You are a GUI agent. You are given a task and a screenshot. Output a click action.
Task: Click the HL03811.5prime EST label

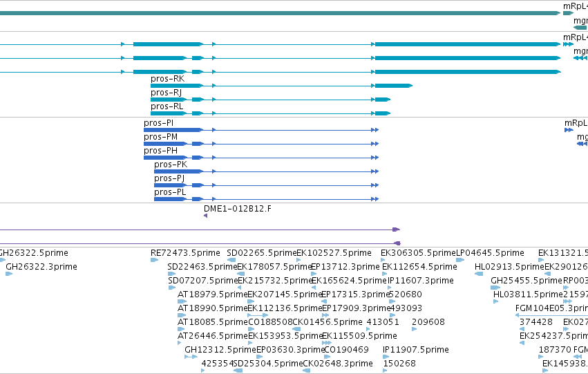click(x=528, y=295)
